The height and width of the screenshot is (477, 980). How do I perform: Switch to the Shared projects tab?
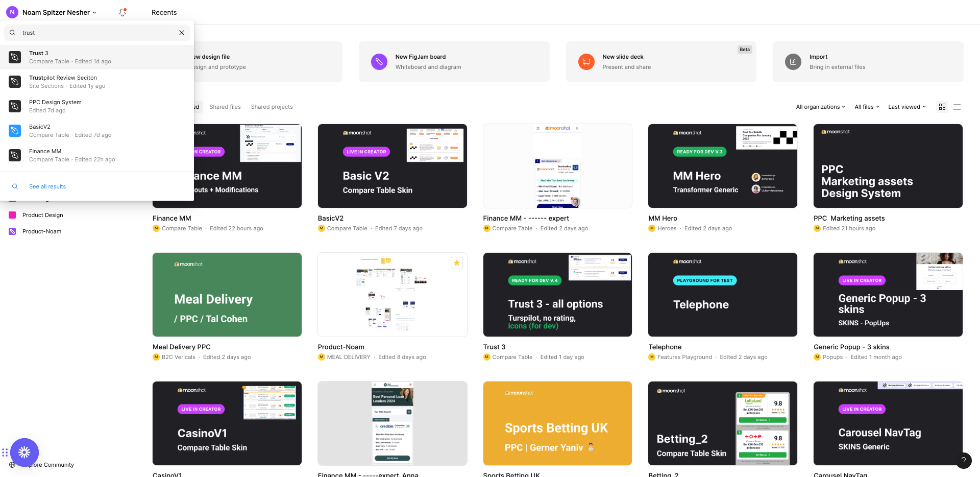click(272, 107)
